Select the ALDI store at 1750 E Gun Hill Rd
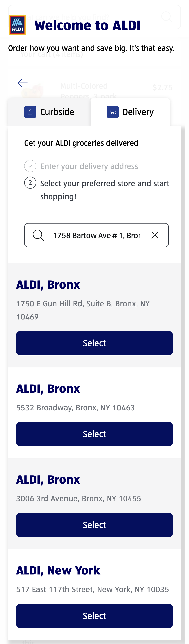The height and width of the screenshot is (644, 189). click(94, 343)
